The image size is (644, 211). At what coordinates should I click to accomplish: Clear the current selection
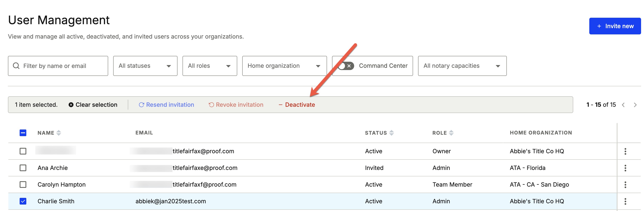(x=93, y=105)
